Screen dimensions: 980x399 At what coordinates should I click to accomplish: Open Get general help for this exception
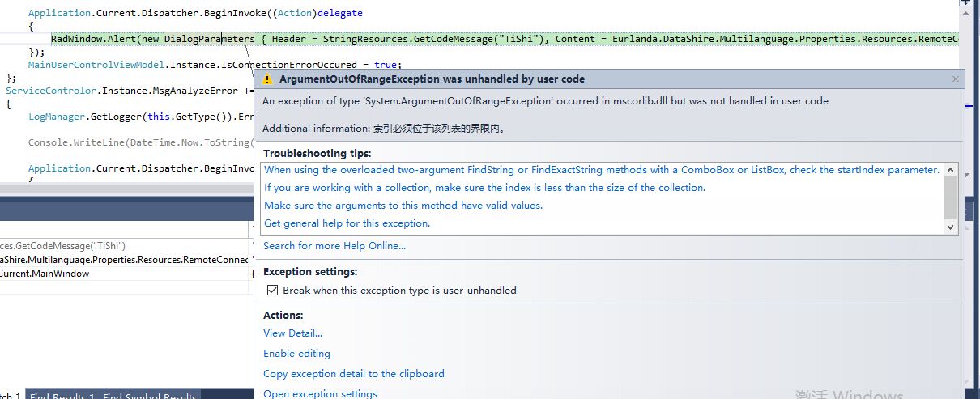click(347, 223)
